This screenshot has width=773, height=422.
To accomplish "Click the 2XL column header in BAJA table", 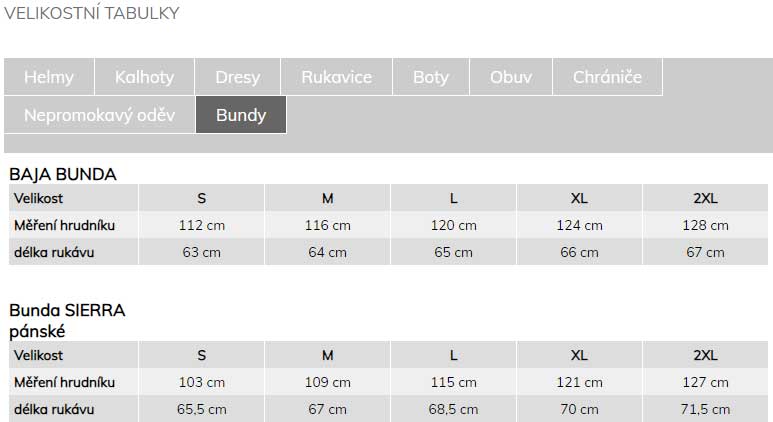I will 705,198.
